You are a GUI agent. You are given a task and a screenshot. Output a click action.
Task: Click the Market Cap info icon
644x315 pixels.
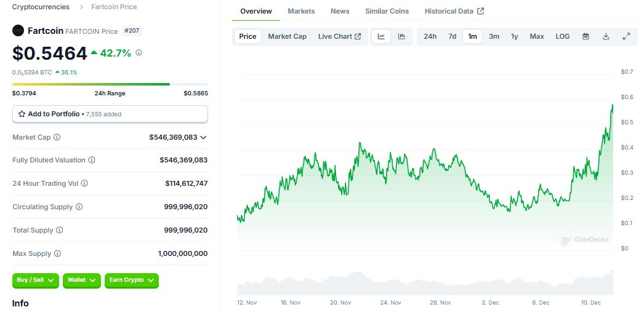57,137
